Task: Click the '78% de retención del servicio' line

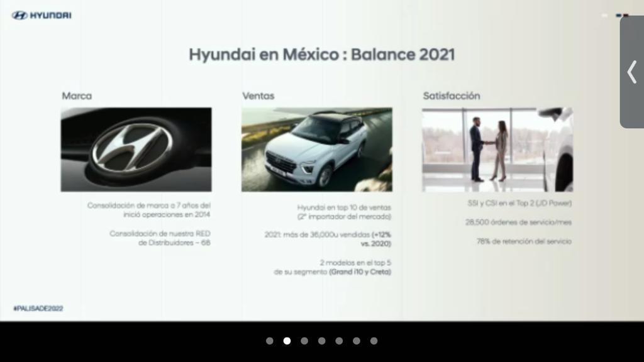Action: point(524,241)
